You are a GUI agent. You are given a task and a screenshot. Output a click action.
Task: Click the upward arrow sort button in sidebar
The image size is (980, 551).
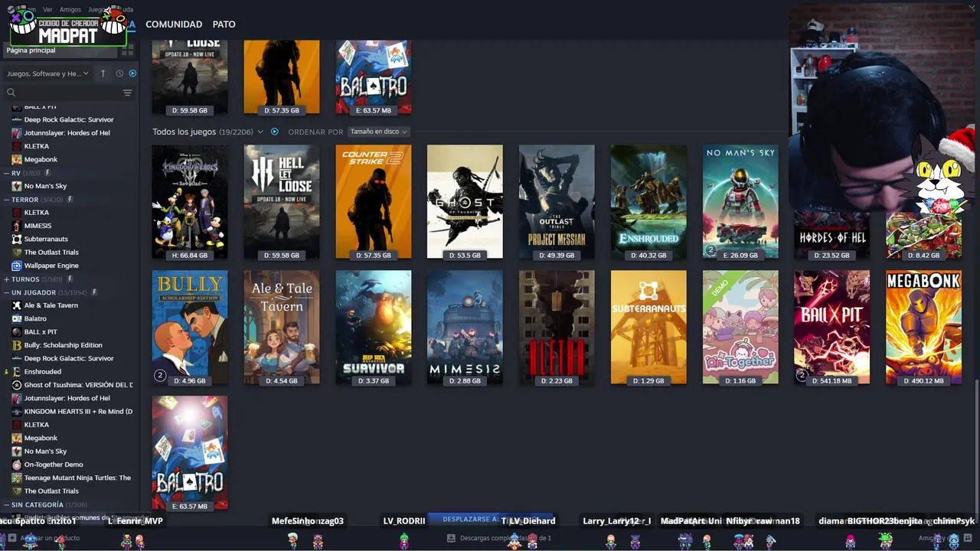tap(103, 73)
